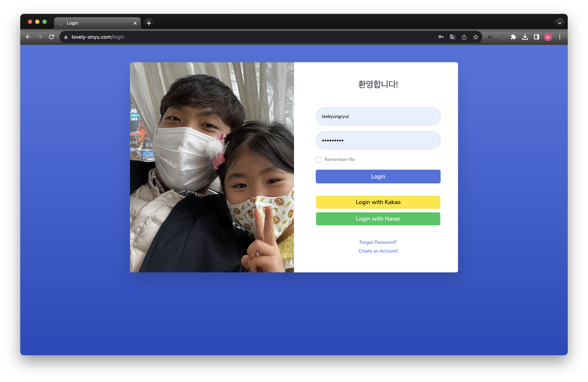Open the browser downloads icon

point(525,37)
